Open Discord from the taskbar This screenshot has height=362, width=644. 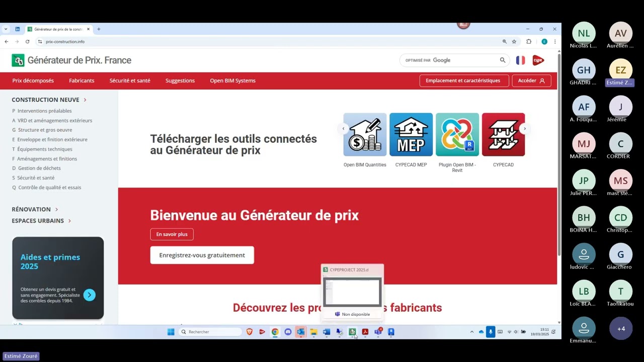tap(288, 332)
